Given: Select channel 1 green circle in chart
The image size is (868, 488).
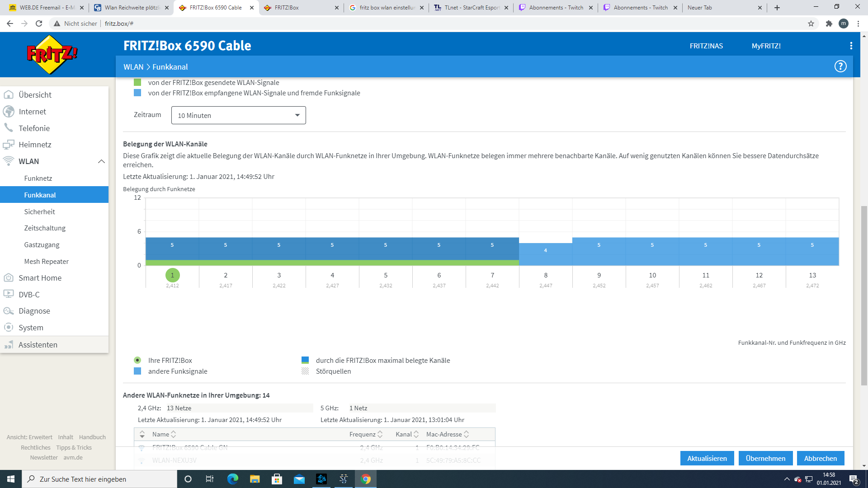Looking at the screenshot, I should tap(172, 275).
